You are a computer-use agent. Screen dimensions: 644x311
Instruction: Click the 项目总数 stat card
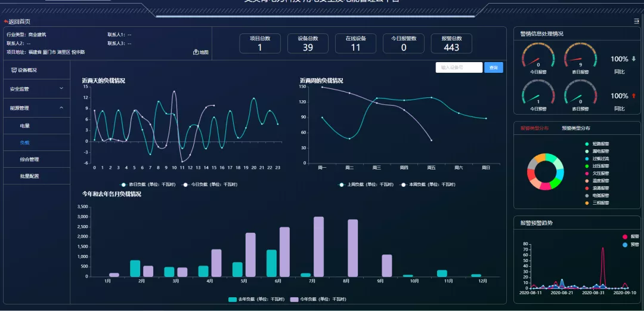260,44
